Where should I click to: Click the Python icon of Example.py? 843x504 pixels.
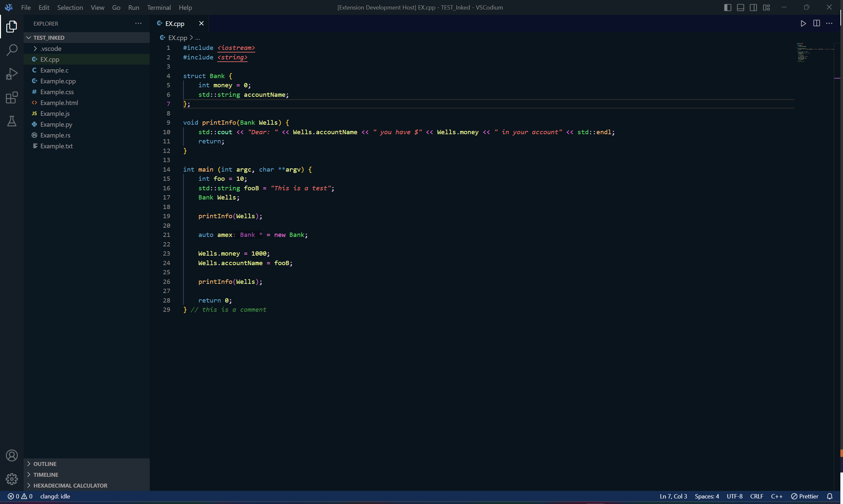coord(34,124)
